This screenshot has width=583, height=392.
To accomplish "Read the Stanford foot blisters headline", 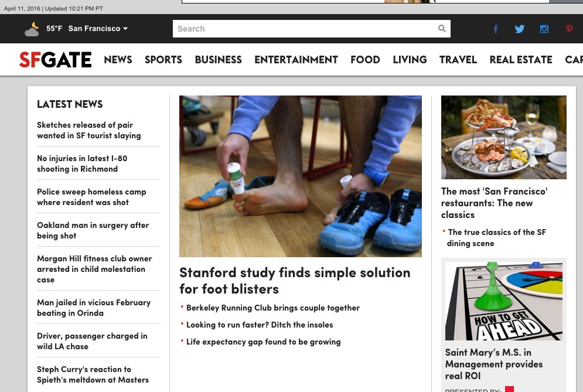I will [x=295, y=281].
